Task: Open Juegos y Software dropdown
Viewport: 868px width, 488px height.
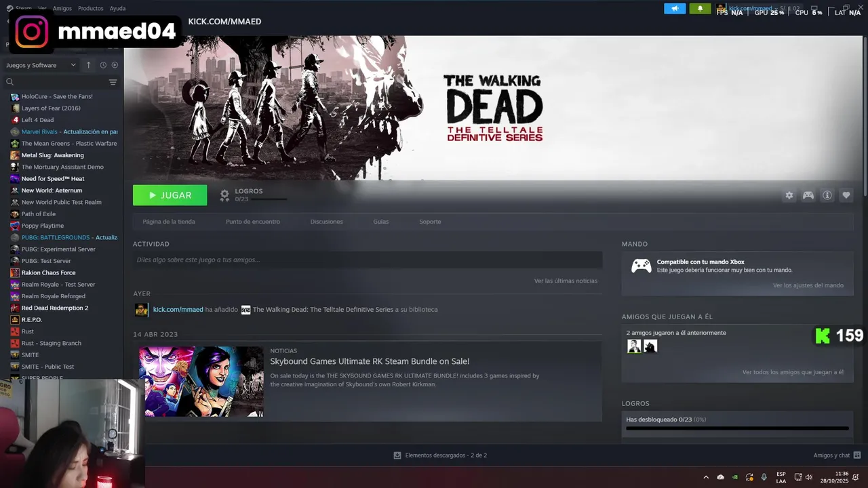Action: [x=41, y=65]
